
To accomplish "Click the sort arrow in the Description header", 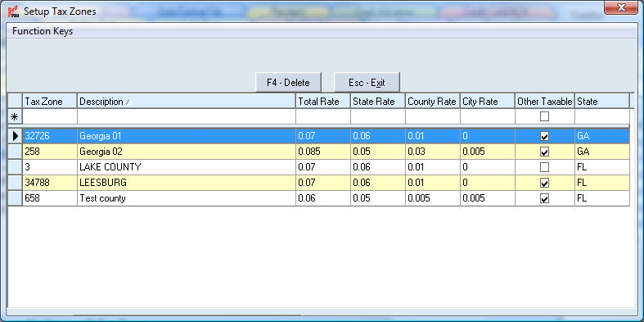I will (128, 102).
